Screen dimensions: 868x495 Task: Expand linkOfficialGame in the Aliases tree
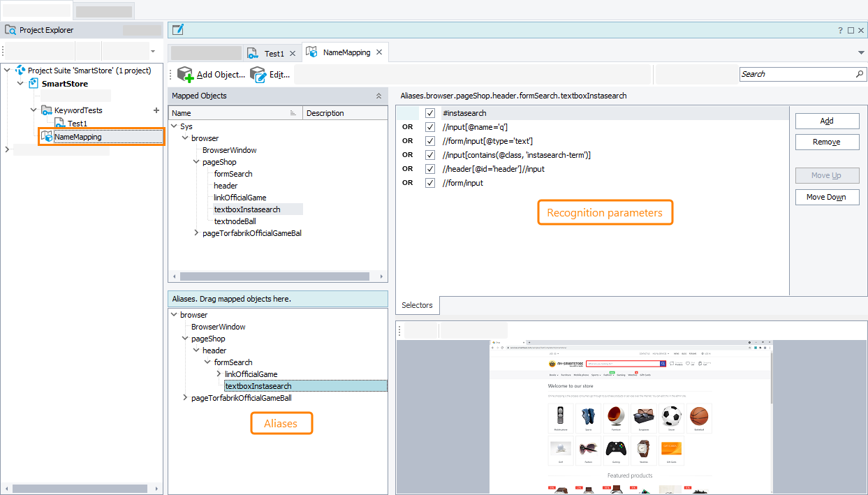pos(219,374)
